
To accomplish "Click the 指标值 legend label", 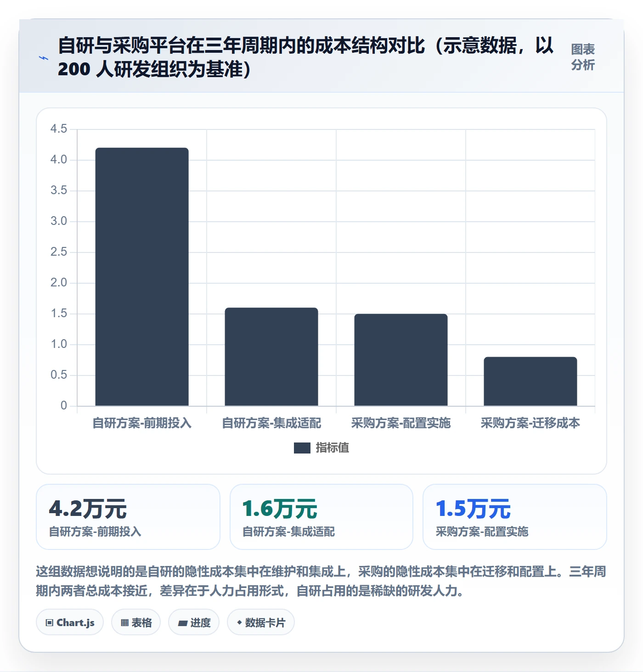I will (333, 448).
